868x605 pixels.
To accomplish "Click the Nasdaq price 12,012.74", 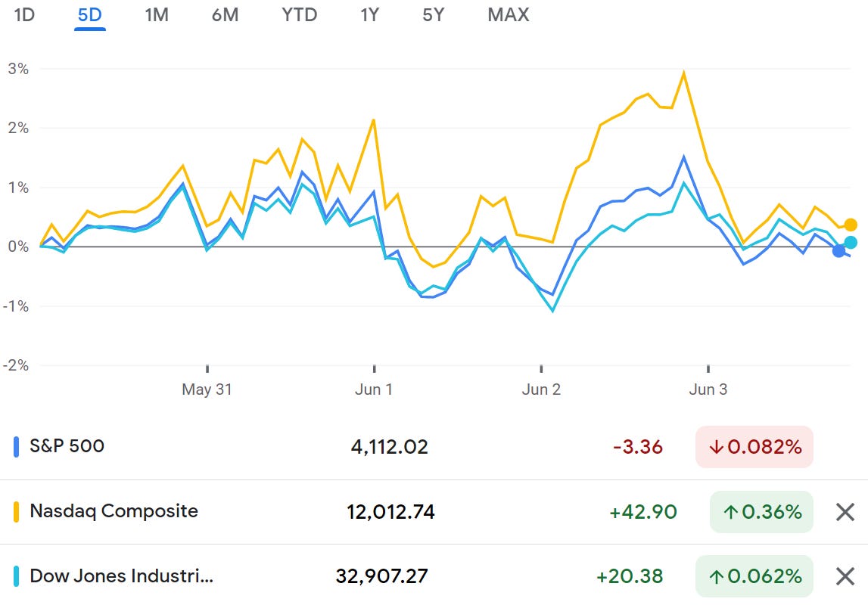I will pyautogui.click(x=390, y=512).
